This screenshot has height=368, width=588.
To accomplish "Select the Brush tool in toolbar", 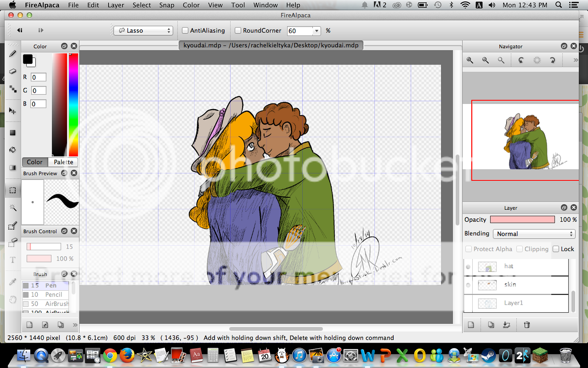I will click(x=13, y=54).
